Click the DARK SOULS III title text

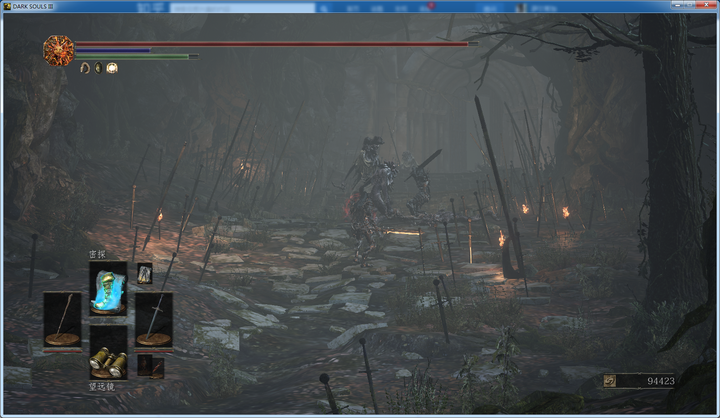tap(33, 6)
